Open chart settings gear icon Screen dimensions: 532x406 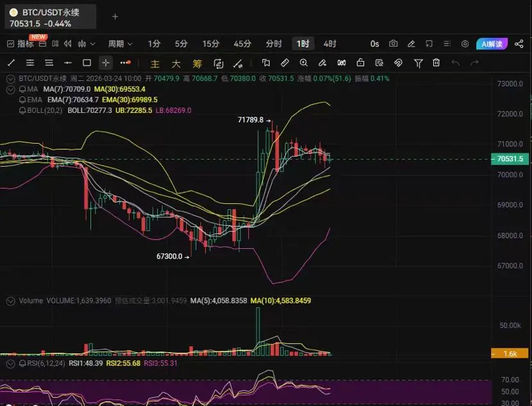click(x=465, y=44)
